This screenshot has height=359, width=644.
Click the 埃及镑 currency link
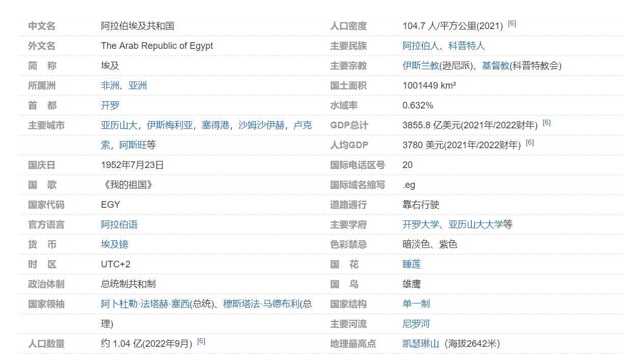tap(116, 244)
